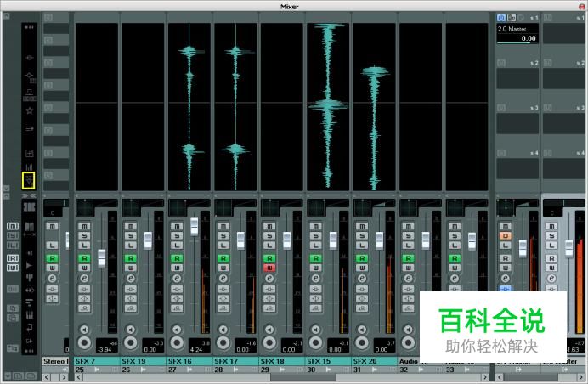Click the blue power icon on master send 1
The height and width of the screenshot is (384, 588).
point(501,18)
